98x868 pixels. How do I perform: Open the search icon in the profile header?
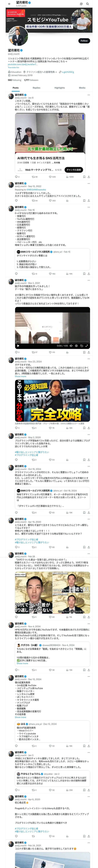click(88, 4)
